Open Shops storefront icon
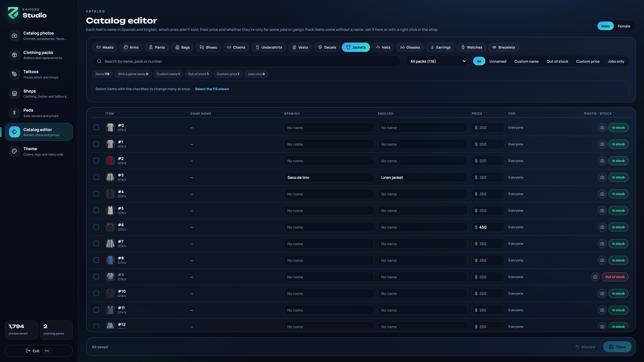Viewport: 644px width, 362px height. tap(14, 94)
